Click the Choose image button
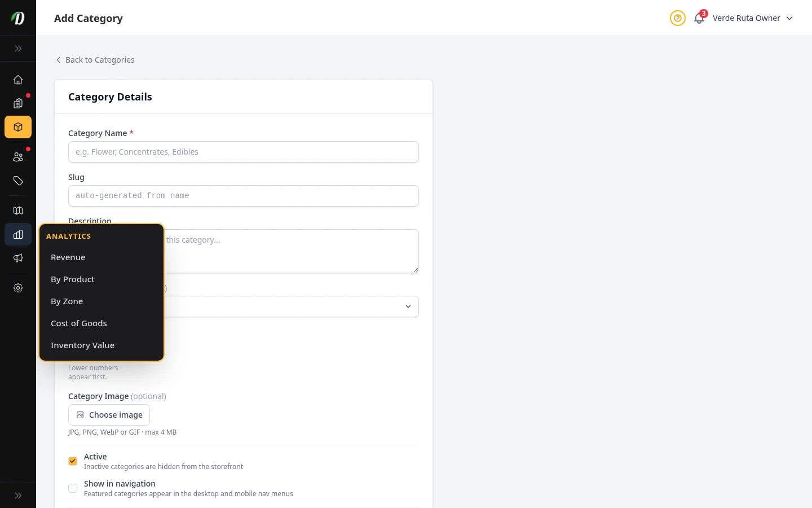812x508 pixels. 109,415
